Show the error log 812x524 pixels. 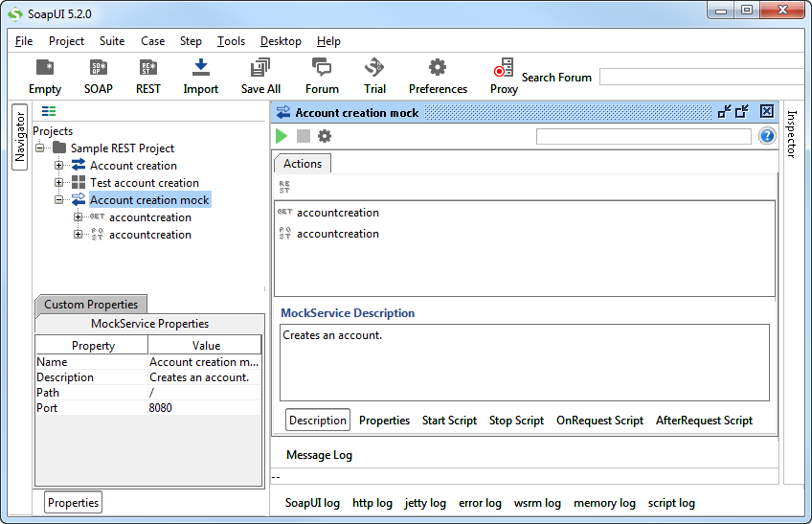(x=480, y=503)
